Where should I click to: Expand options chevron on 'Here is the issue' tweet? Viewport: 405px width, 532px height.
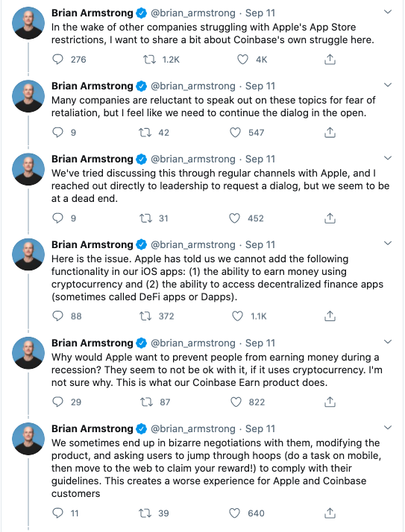388,243
